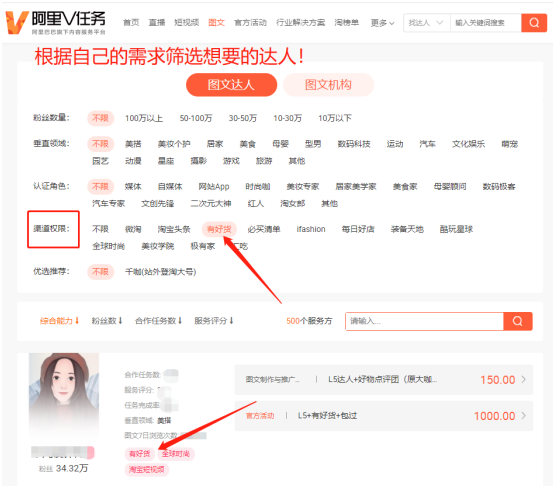Sort by 综合能力

(59, 321)
